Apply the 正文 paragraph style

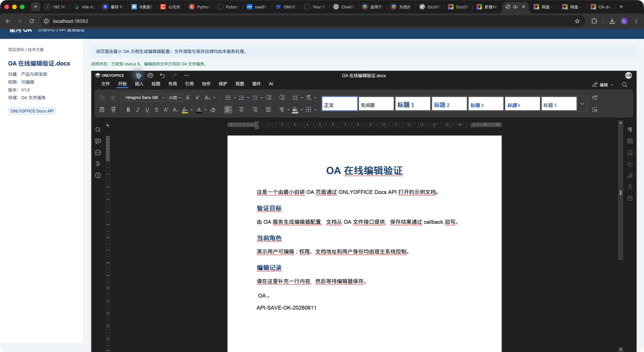[340, 104]
